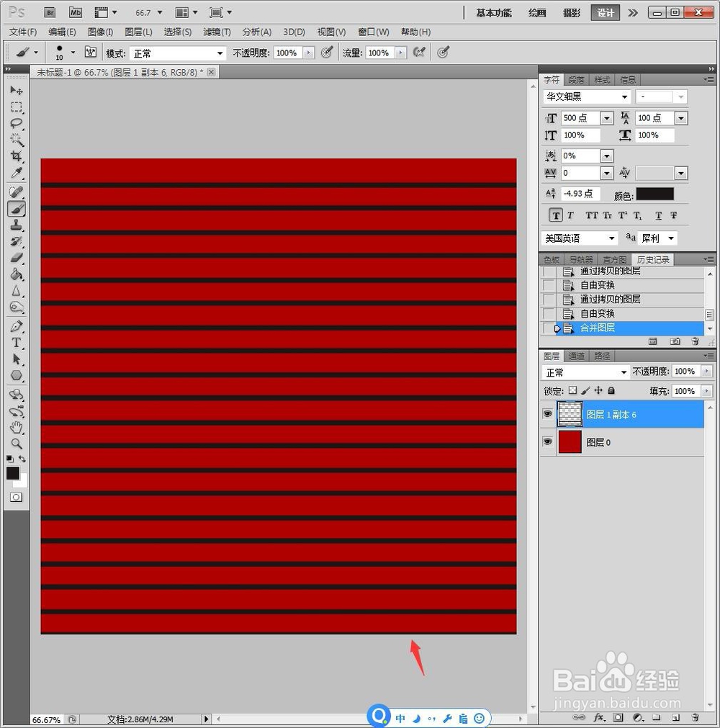Select the Move tool

[x=17, y=90]
